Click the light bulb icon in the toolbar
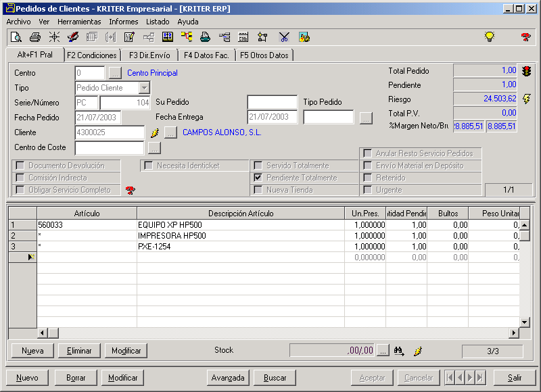Image resolution: width=541 pixels, height=392 pixels. (490, 37)
